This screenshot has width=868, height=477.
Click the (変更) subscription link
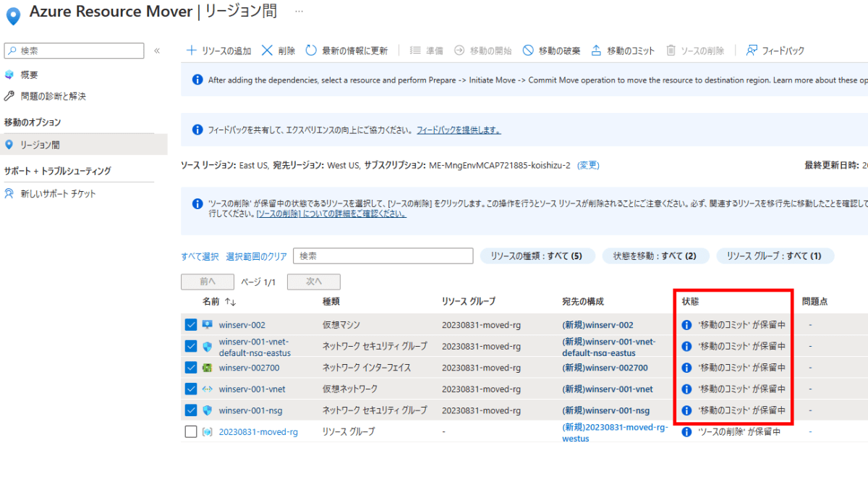(x=588, y=166)
